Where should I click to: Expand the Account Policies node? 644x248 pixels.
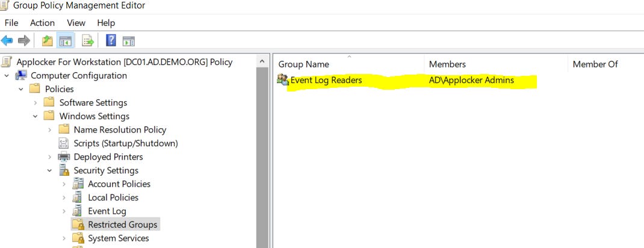pos(64,184)
